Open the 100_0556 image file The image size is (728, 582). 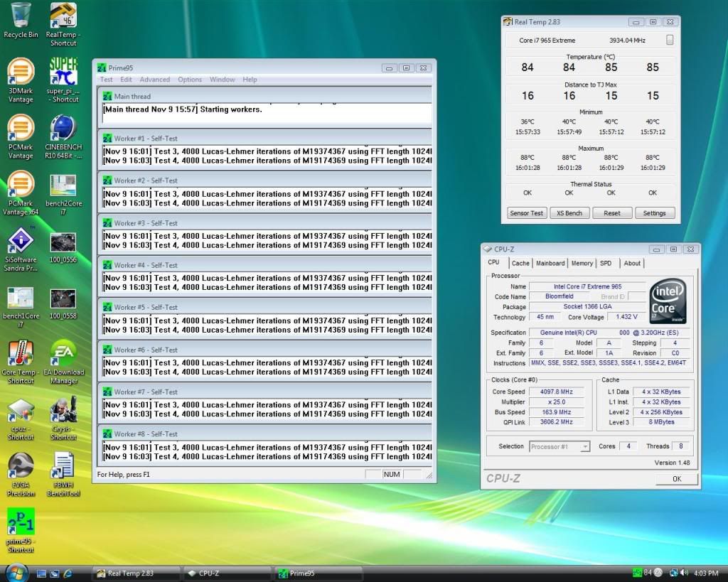63,248
